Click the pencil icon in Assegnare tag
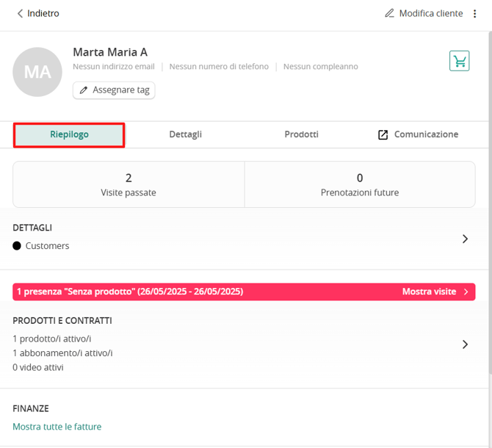Viewport: 492px width, 448px height. [x=83, y=90]
